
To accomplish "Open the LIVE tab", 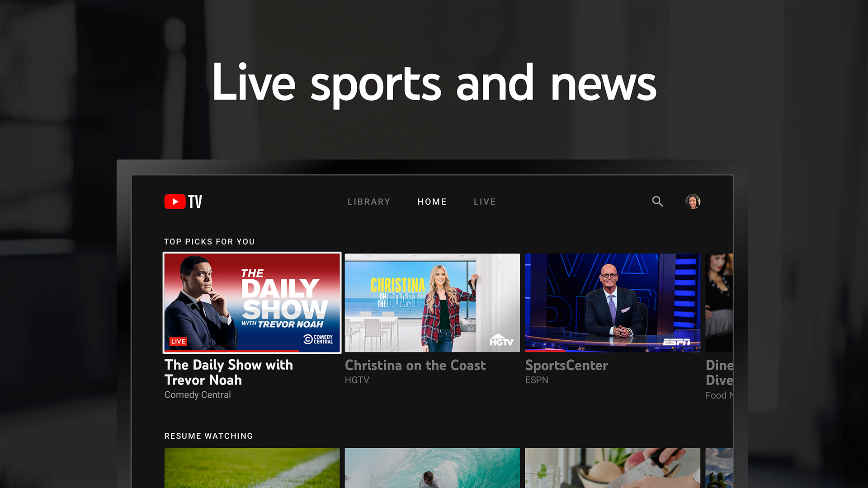I will (x=485, y=202).
